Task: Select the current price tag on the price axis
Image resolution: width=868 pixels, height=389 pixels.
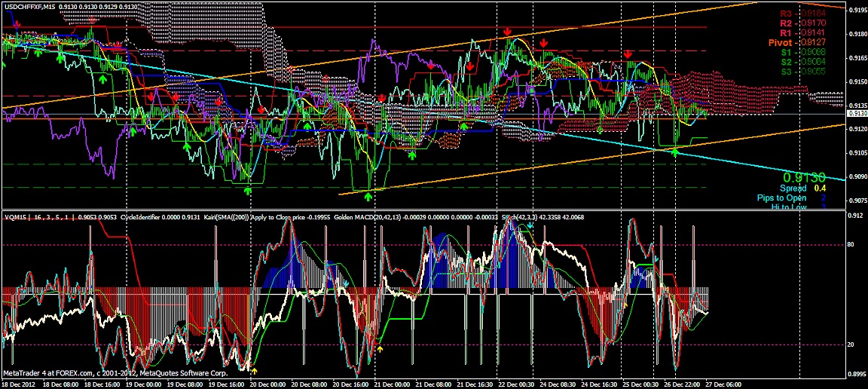Action: pyautogui.click(x=857, y=113)
